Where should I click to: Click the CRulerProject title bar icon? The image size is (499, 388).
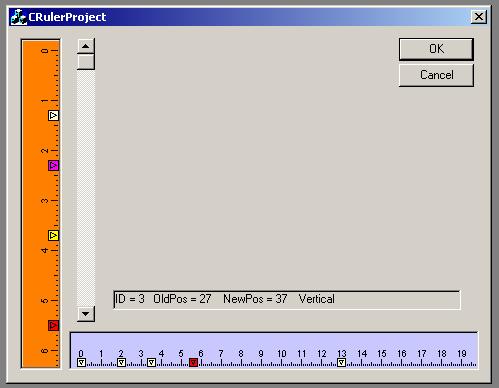click(18, 17)
